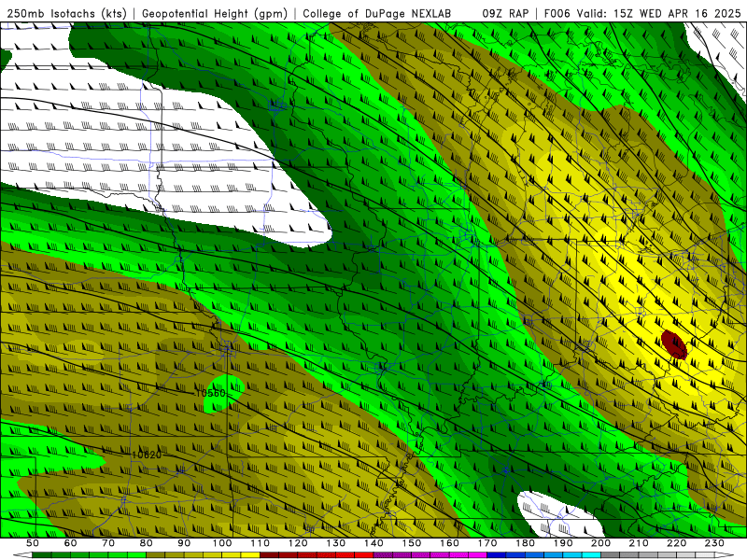747x560 pixels.
Task: Click the 150 value on the color scale
Action: pos(412,543)
